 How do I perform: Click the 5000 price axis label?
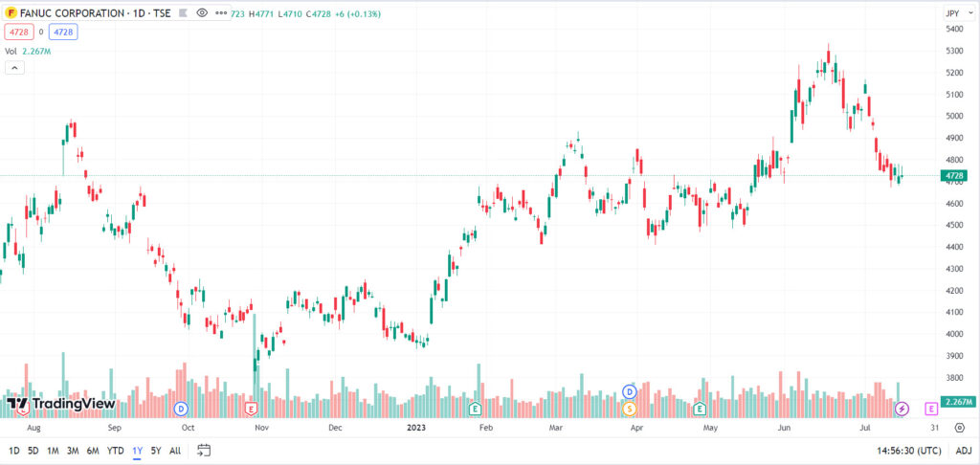pyautogui.click(x=954, y=117)
